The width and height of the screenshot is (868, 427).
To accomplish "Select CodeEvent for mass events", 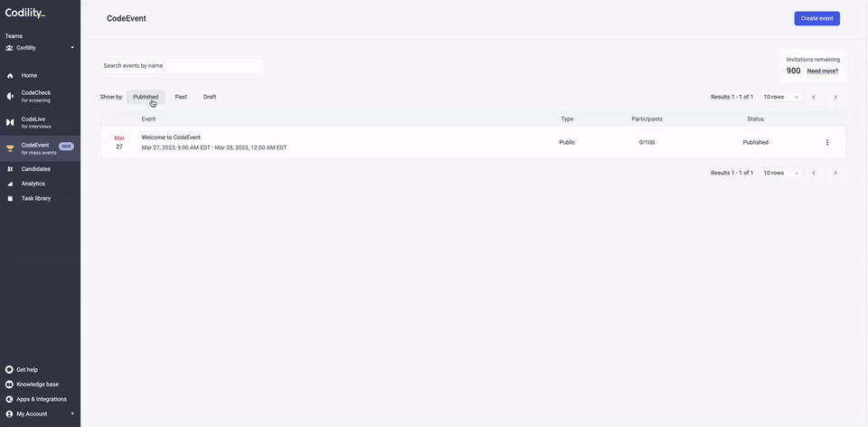I will pos(39,148).
